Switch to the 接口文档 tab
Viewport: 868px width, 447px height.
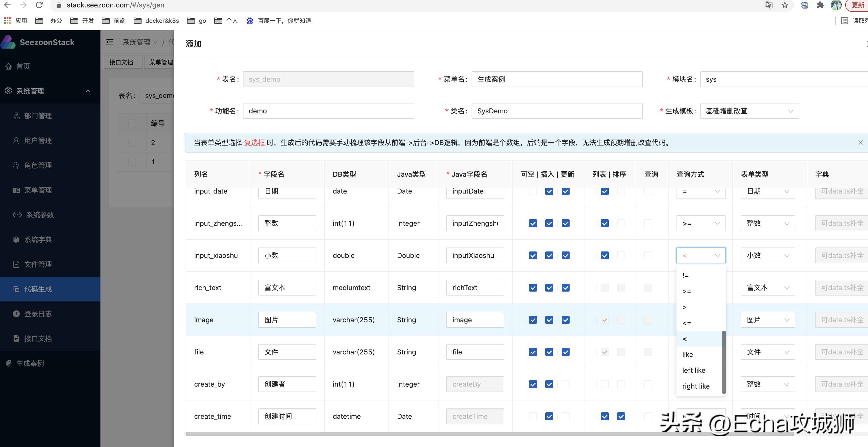coord(123,62)
